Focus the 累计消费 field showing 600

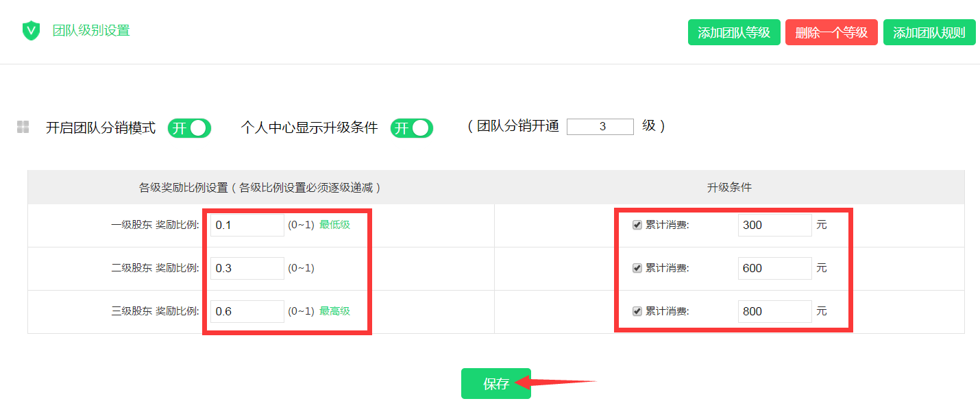(x=775, y=268)
